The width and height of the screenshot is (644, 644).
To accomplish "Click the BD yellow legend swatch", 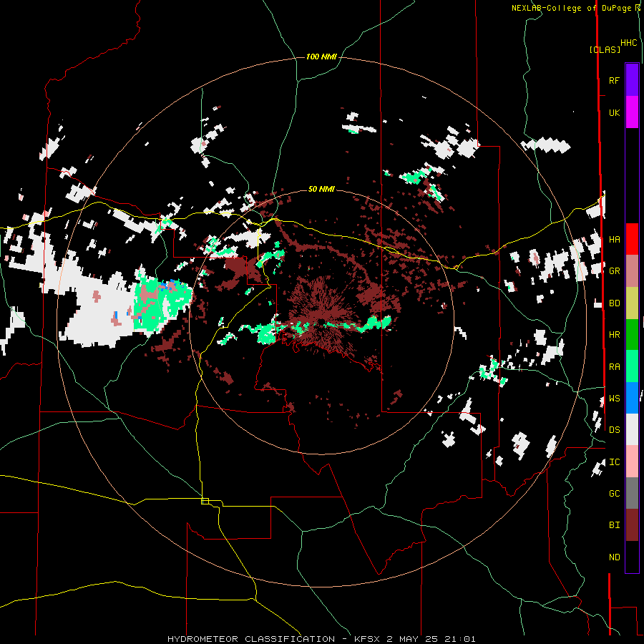I will tap(632, 303).
